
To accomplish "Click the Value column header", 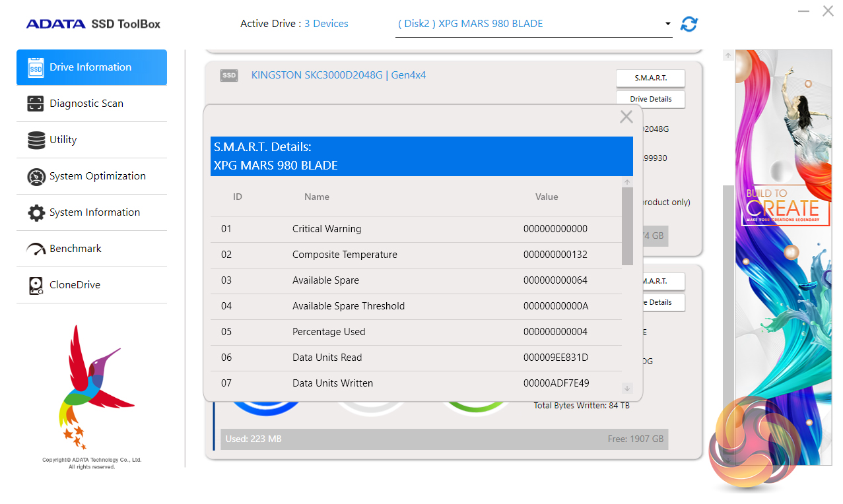I will (x=547, y=197).
